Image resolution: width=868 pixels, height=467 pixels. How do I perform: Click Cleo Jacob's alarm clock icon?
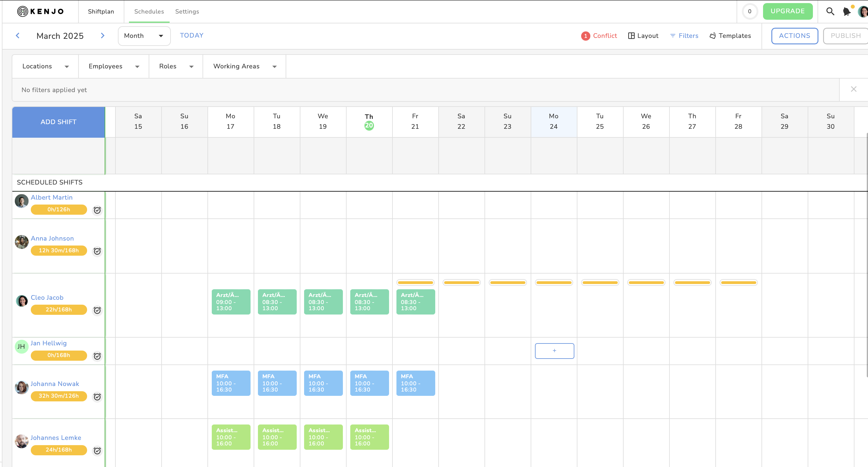coord(97,310)
